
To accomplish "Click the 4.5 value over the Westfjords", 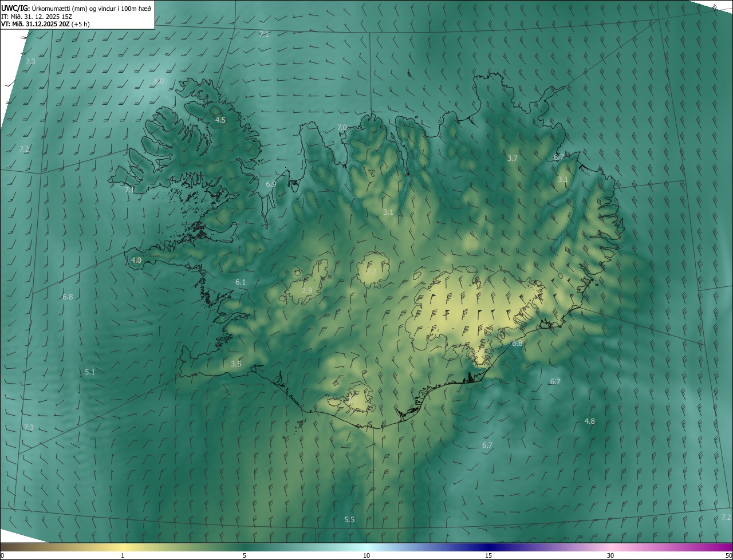I will [x=220, y=120].
